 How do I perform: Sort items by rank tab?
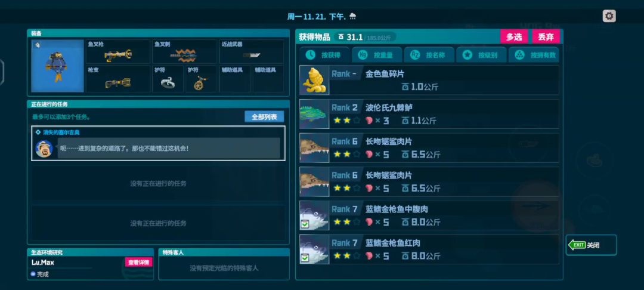pyautogui.click(x=481, y=55)
